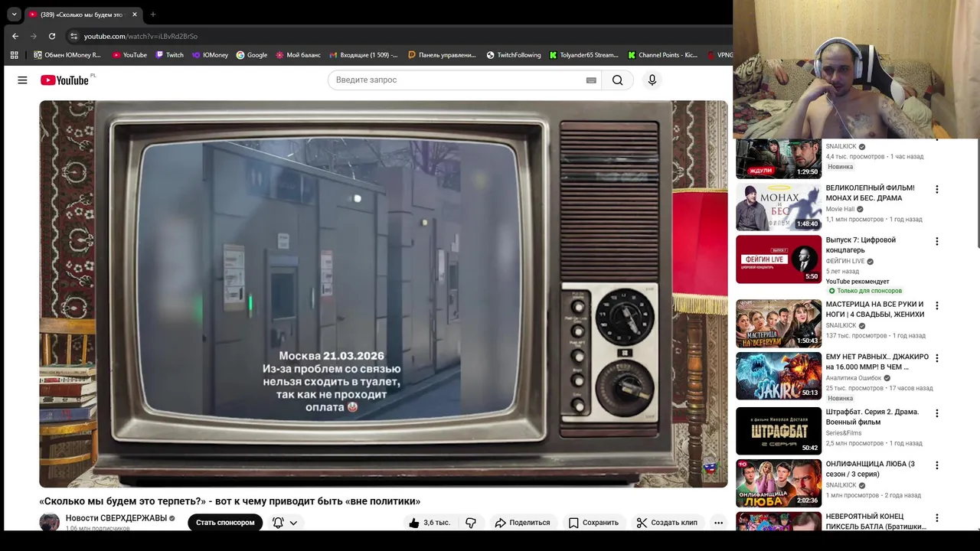
Task: Open the 'ФЕЙГИН LIVE' video thumbnail
Action: [x=779, y=259]
